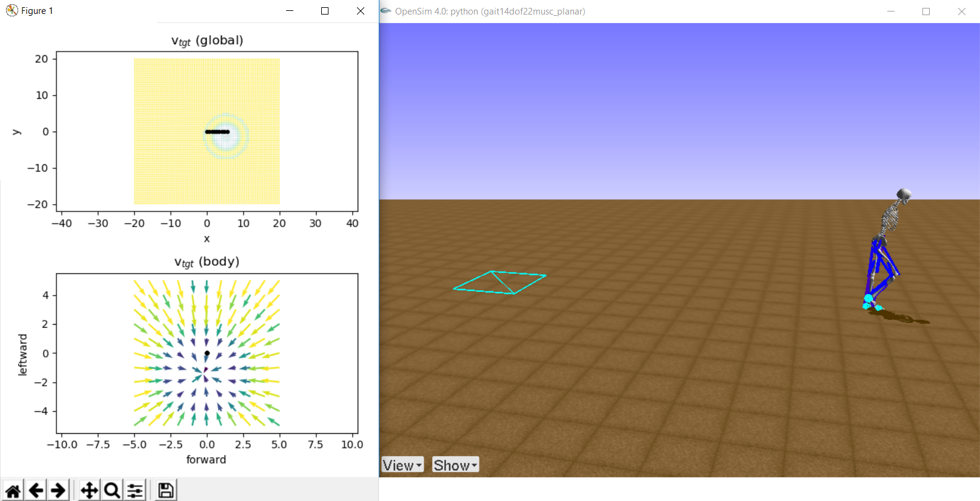Click the cyan target square on the ground
This screenshot has width=980, height=501.
499,282
